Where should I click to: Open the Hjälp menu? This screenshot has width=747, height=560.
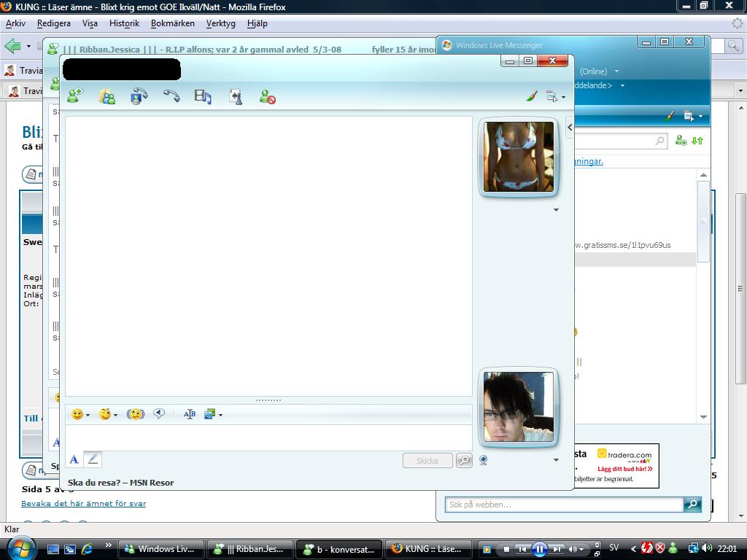[x=258, y=23]
